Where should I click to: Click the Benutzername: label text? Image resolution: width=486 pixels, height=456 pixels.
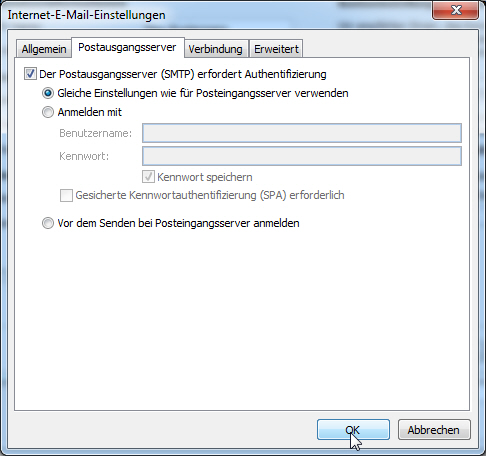tap(96, 133)
